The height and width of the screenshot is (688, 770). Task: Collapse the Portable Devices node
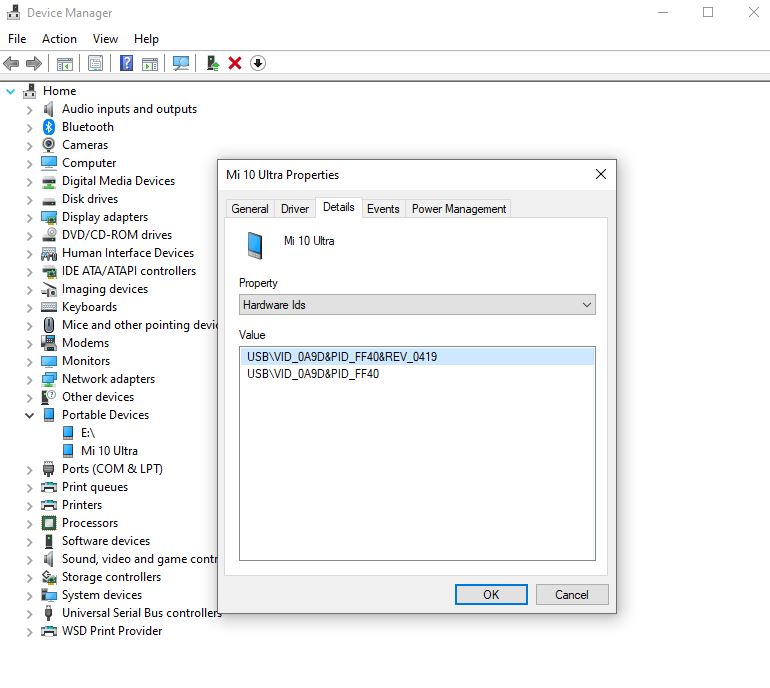pos(29,415)
